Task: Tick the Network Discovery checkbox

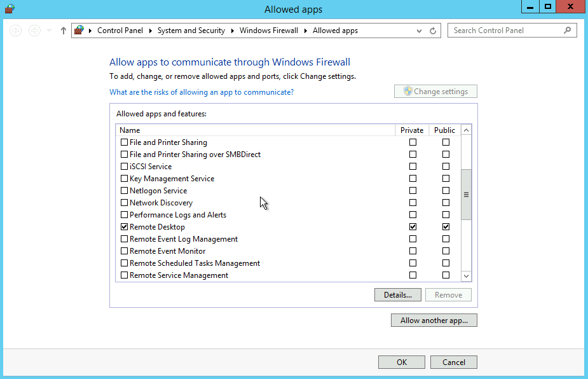Action: coord(124,203)
